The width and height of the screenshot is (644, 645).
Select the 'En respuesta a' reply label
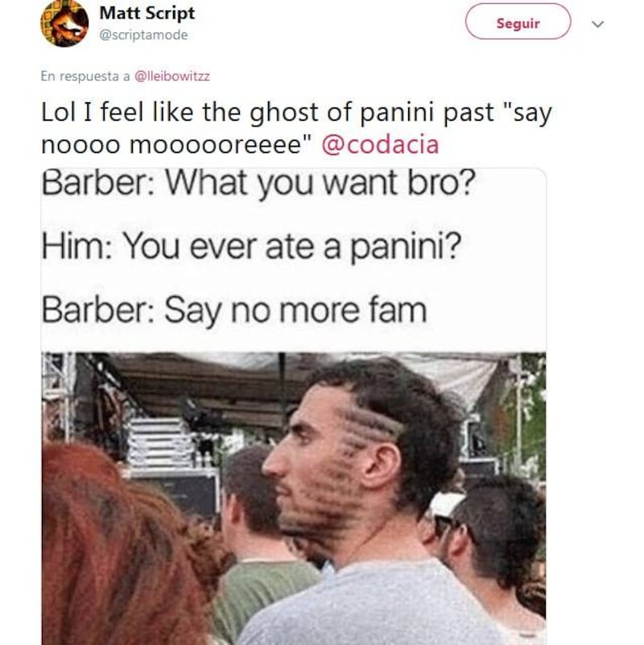pyautogui.click(x=85, y=76)
